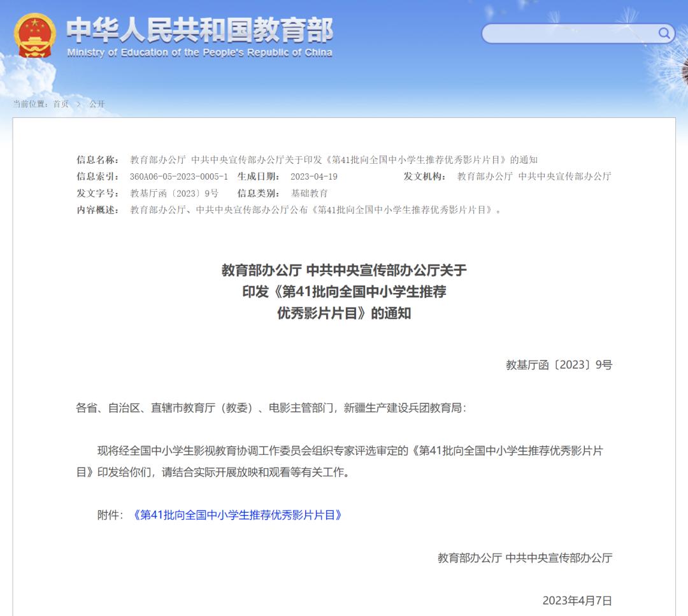Click the 教基厅函〔2023〕9号 document number
This screenshot has height=616, width=688.
click(558, 364)
